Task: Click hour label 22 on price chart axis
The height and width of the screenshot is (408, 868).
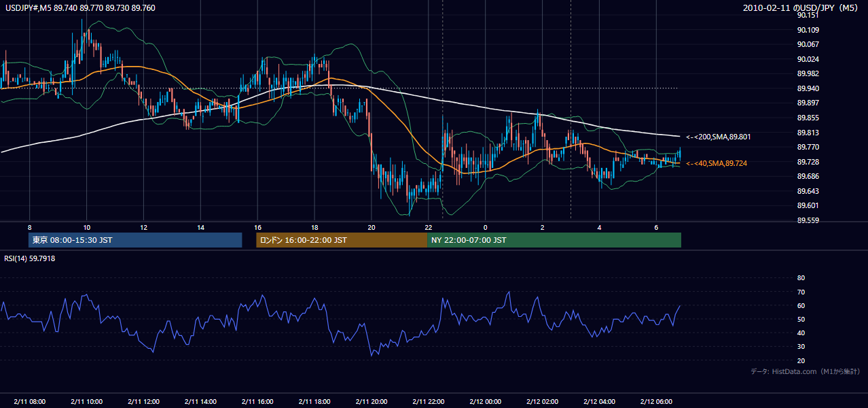Action: 429,226
